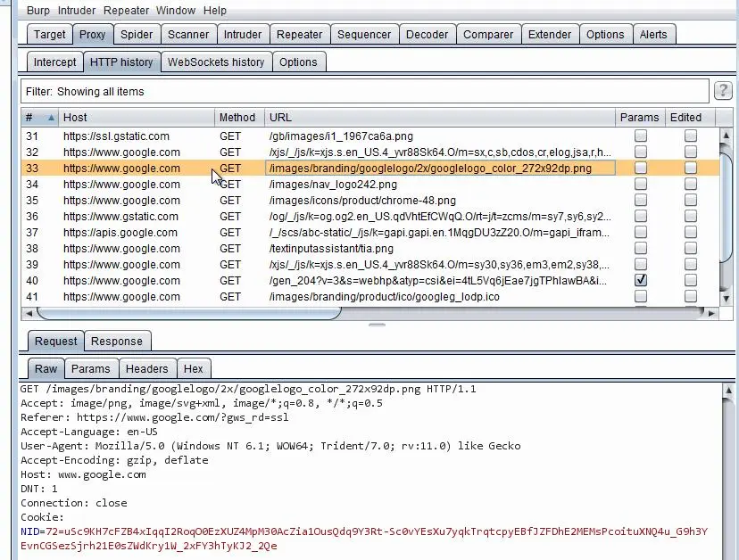The width and height of the screenshot is (739, 560).
Task: Click the request pane scroll up arrow
Action: 728,390
